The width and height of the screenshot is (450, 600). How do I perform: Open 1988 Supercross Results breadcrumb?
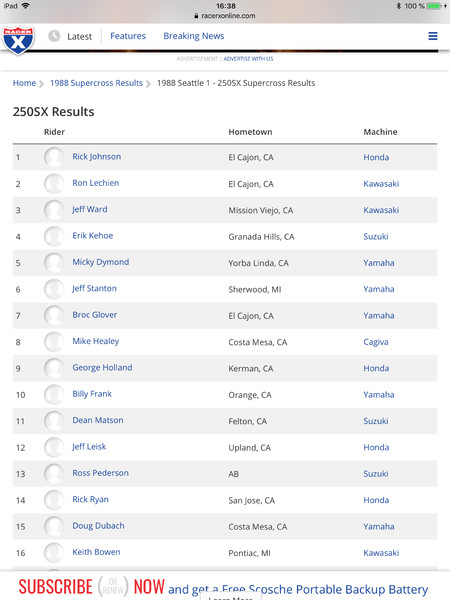(96, 83)
